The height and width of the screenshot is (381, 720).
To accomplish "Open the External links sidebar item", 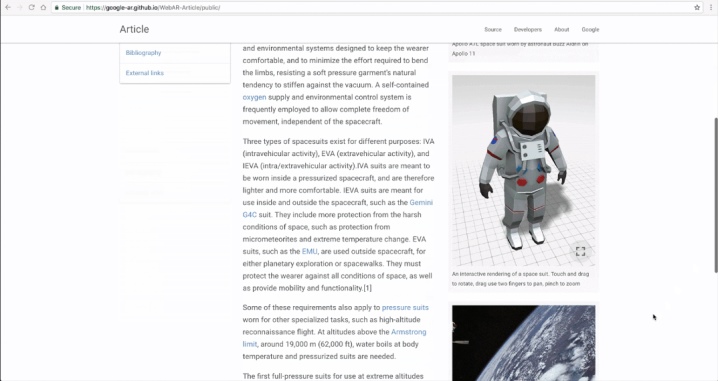I will [145, 73].
